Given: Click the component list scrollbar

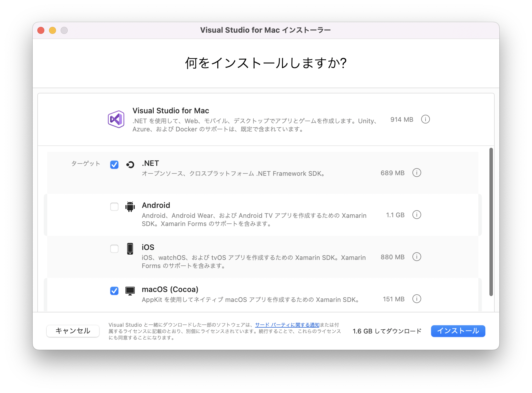Looking at the screenshot, I should click(491, 222).
